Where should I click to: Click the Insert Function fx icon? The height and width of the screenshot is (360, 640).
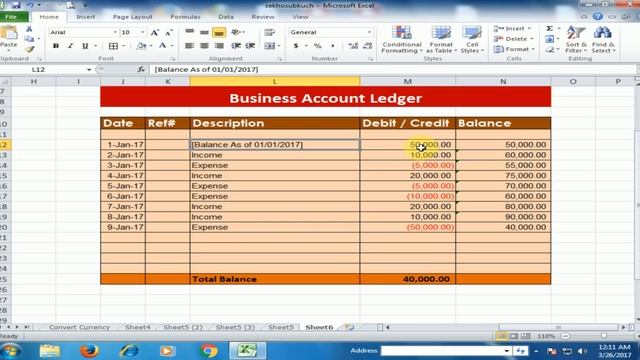tap(141, 69)
